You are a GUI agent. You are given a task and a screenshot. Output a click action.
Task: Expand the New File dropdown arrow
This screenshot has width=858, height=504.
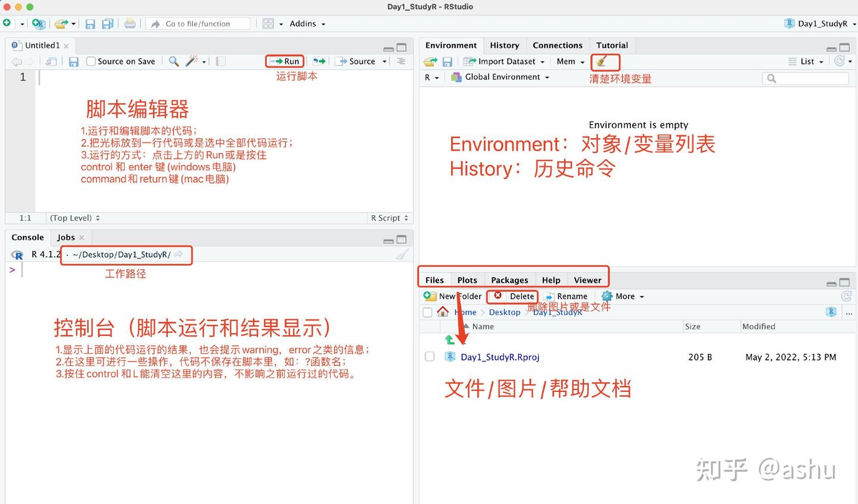(22, 24)
